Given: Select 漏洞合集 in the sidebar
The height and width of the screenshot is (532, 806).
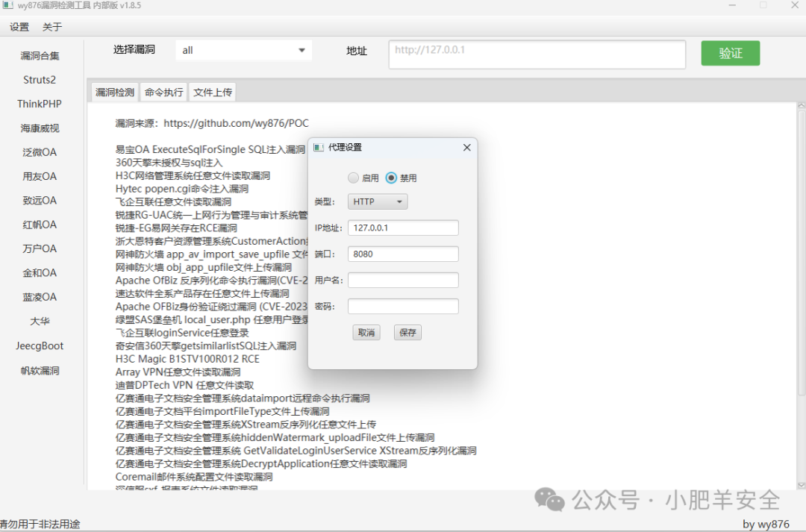Looking at the screenshot, I should [40, 56].
